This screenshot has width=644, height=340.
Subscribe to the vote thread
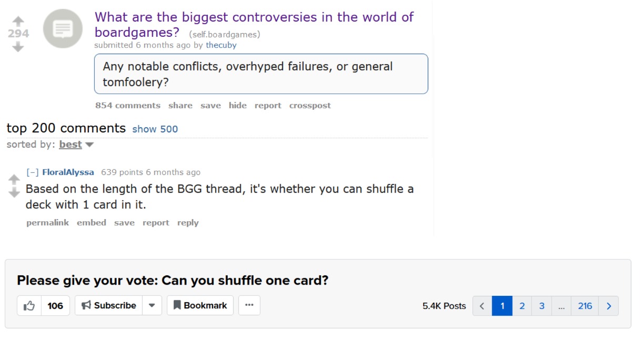coord(109,306)
